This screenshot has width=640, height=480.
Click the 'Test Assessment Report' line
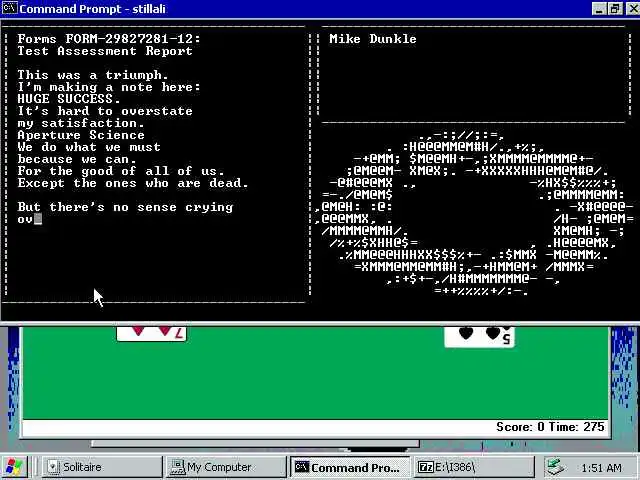coord(105,51)
